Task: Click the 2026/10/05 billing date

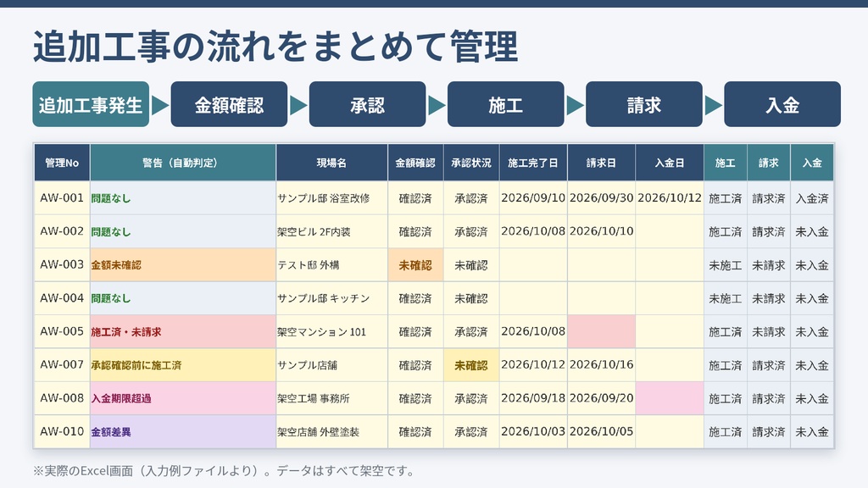Action: click(x=601, y=431)
